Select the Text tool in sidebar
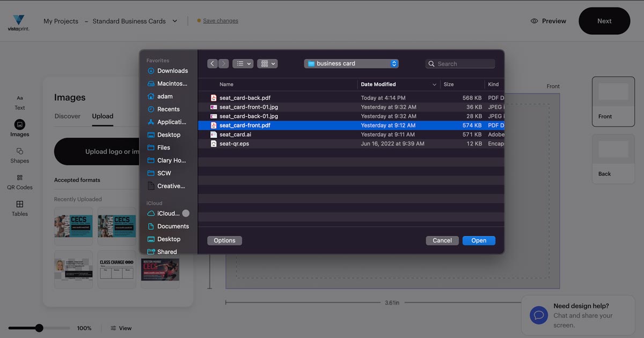Viewport: 644px width, 338px height. click(20, 102)
